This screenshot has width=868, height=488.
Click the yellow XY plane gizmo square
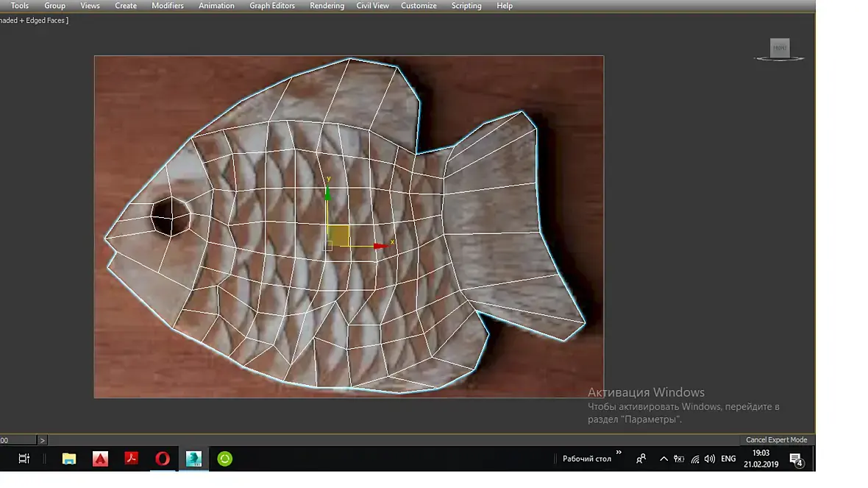338,236
